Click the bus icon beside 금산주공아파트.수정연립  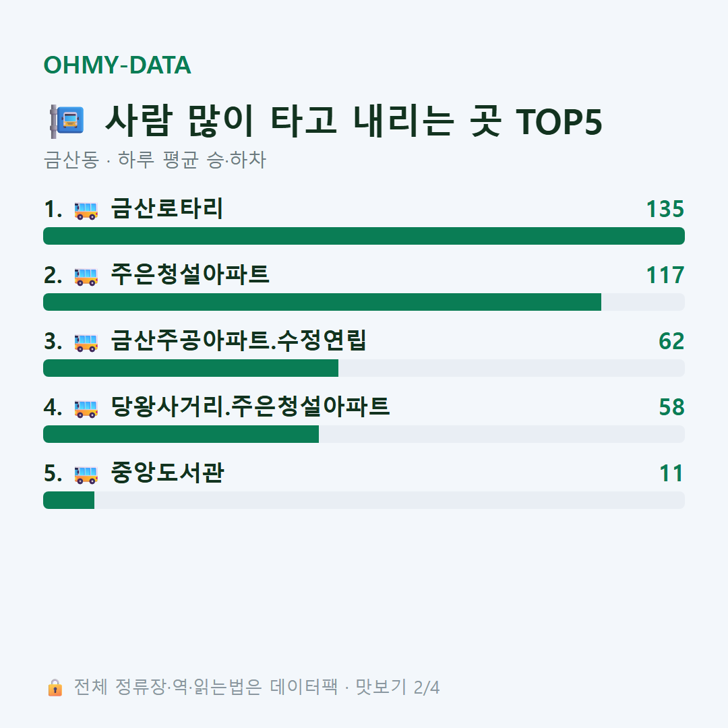click(x=86, y=342)
